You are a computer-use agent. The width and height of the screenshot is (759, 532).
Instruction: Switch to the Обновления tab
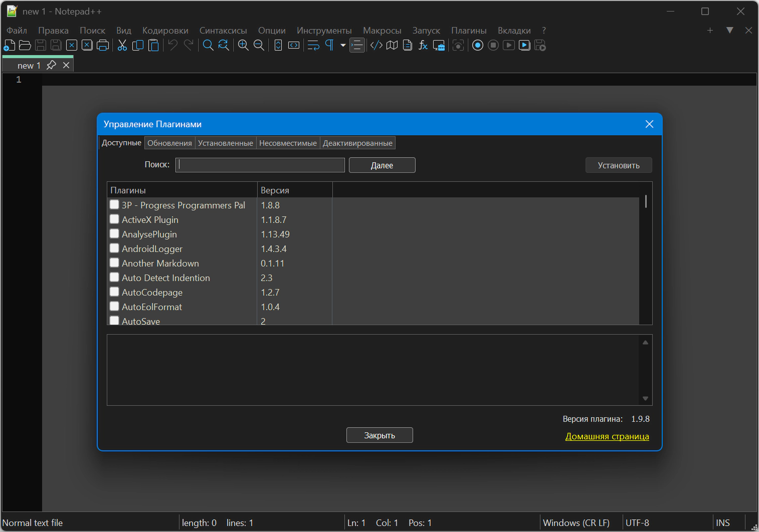point(169,143)
